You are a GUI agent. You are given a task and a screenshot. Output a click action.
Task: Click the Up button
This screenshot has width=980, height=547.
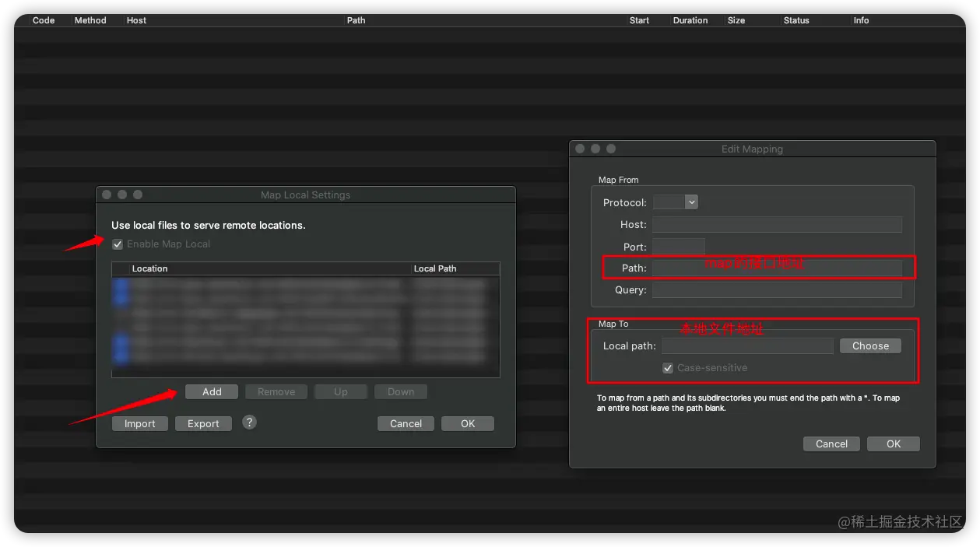click(x=341, y=392)
